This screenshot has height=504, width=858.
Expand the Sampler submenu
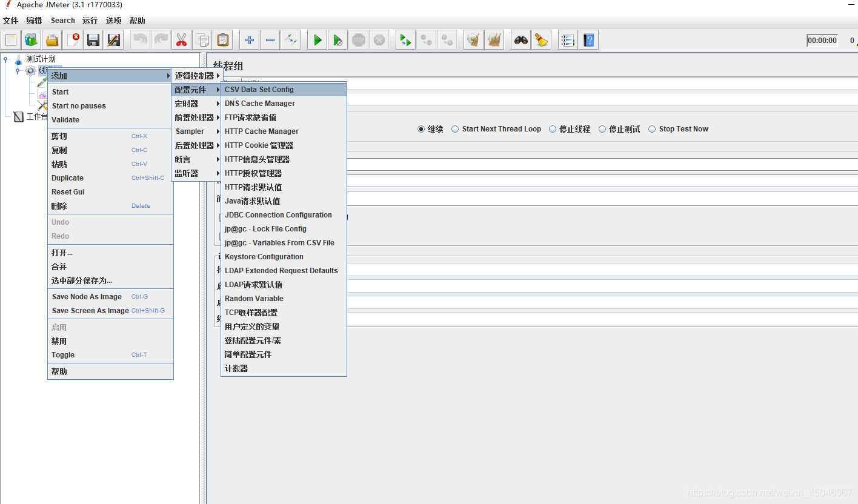pyautogui.click(x=197, y=131)
